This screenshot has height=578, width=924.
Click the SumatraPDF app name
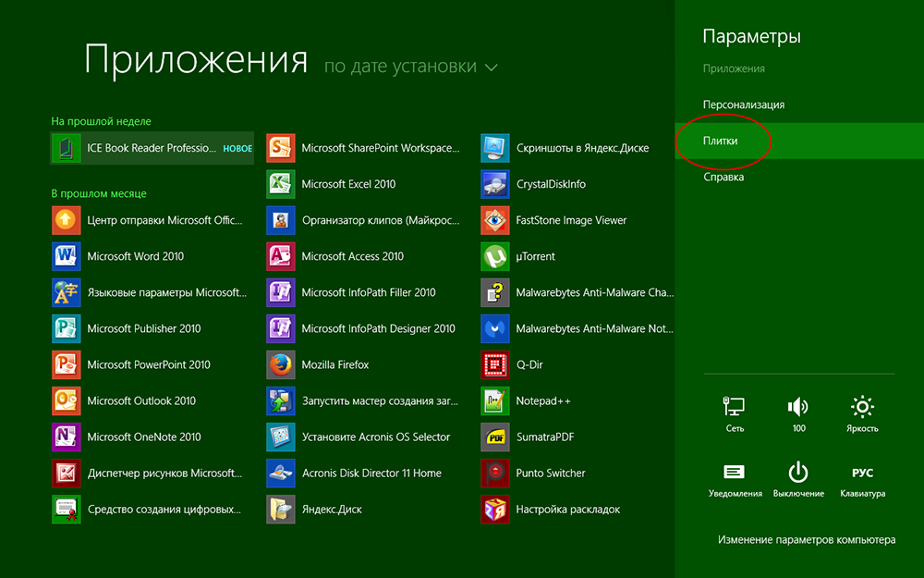tap(545, 437)
